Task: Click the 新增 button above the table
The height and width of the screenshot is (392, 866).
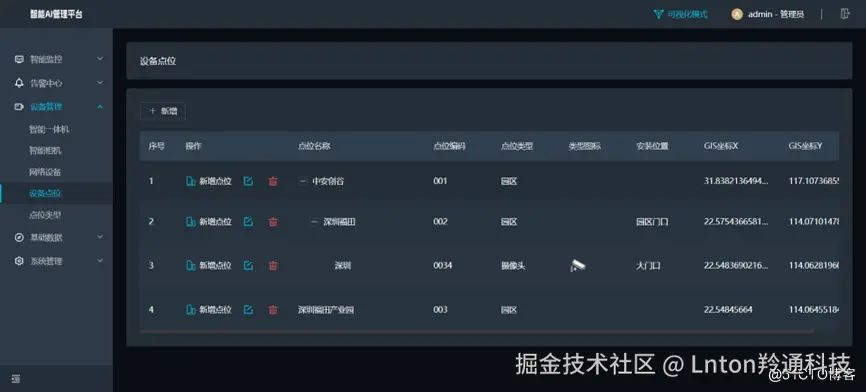Action: pyautogui.click(x=163, y=111)
